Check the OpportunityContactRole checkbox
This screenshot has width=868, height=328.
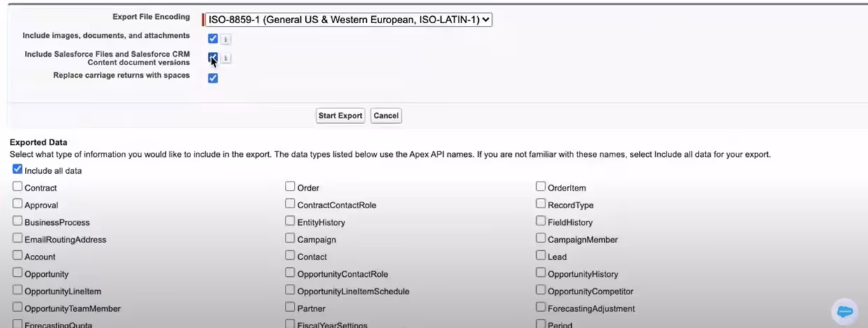(290, 273)
